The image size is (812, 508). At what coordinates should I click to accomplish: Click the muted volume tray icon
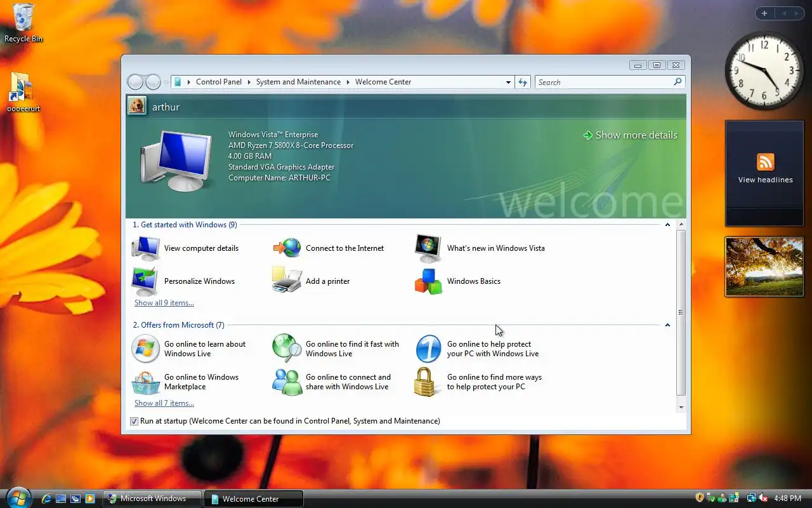(764, 498)
